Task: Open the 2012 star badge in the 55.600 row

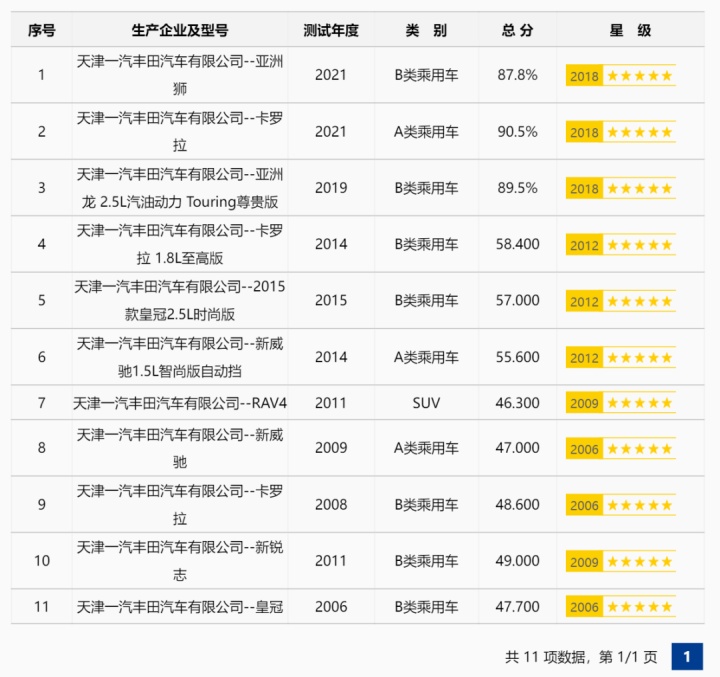Action: pos(620,357)
